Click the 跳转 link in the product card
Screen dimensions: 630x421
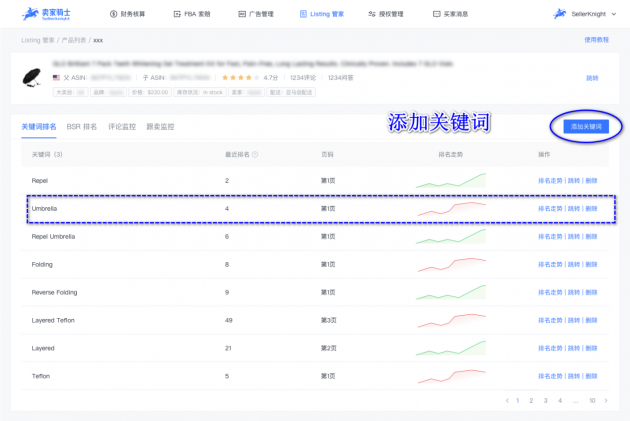pos(592,78)
